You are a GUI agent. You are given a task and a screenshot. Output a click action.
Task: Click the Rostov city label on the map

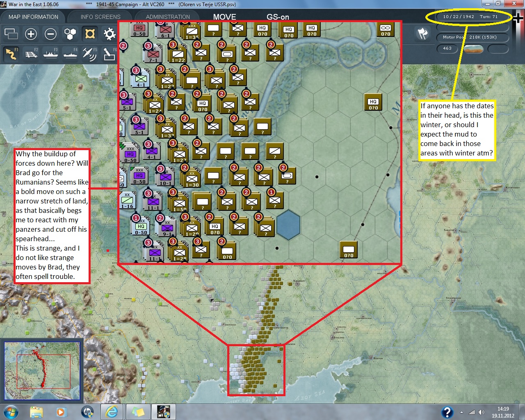tap(377, 358)
